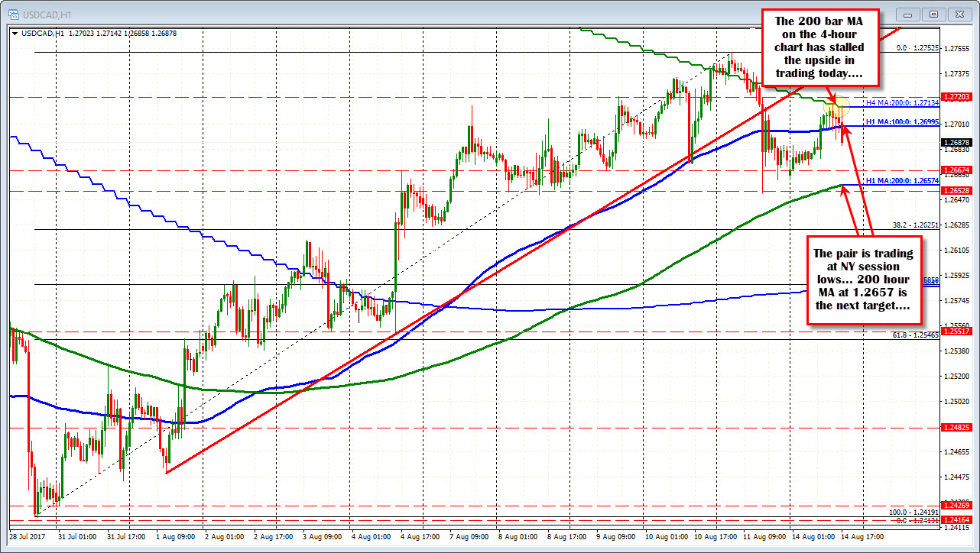Maximize the USDCAD,H1 chart window
This screenshot has height=553, width=980.
click(933, 14)
